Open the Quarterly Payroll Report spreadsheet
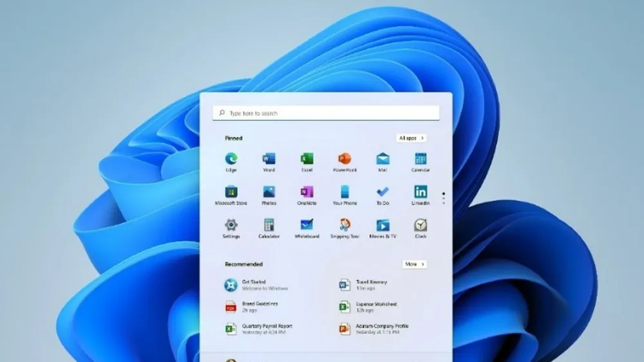The image size is (644, 362). [258, 329]
